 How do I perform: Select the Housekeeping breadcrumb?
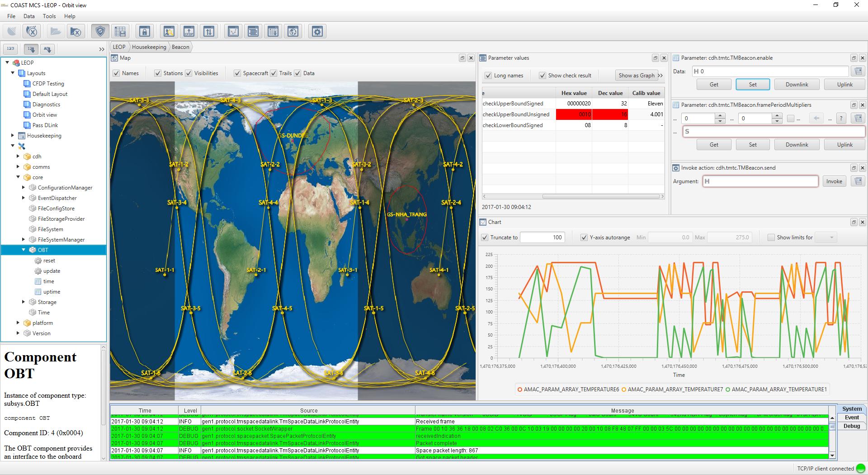[149, 47]
